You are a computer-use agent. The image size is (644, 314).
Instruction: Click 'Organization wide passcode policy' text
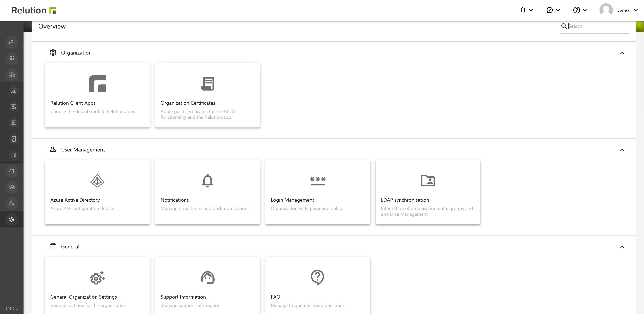coord(307,208)
